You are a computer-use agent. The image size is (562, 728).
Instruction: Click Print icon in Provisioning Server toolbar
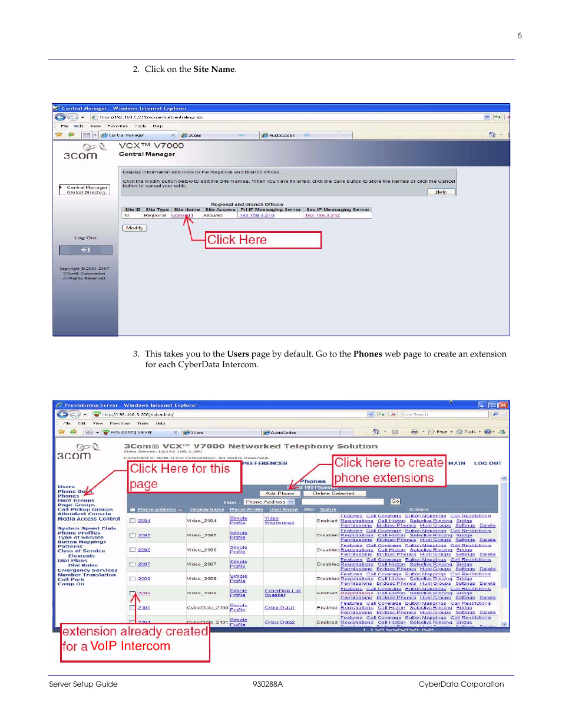pos(415,432)
